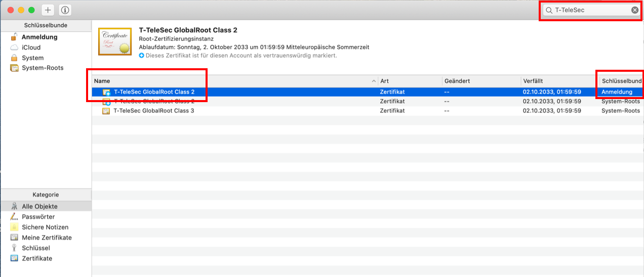Select the Sichere Notizen category

pyautogui.click(x=46, y=227)
